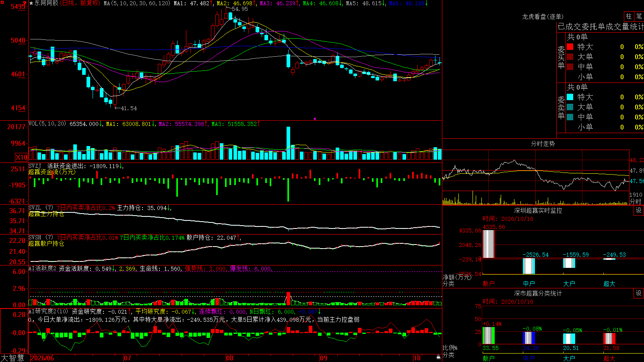644x362 pixels.
Task: Click the 54.95 high price annotation
Action: tap(240, 9)
